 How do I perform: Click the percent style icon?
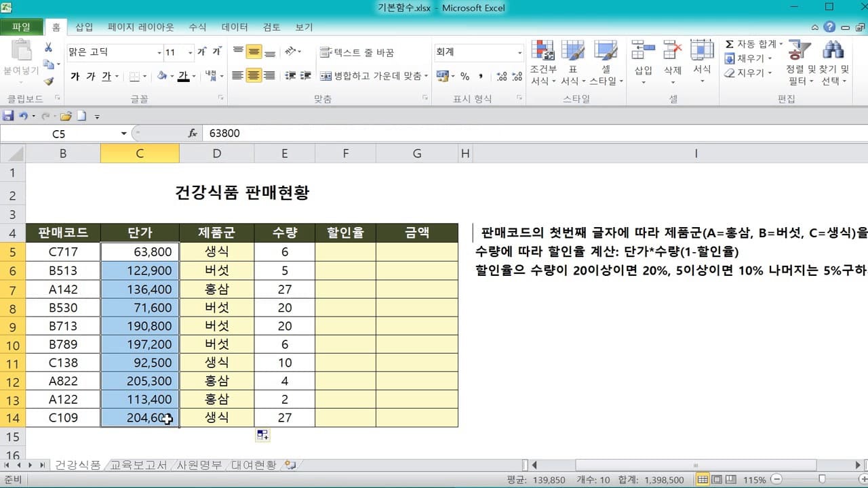pos(465,76)
